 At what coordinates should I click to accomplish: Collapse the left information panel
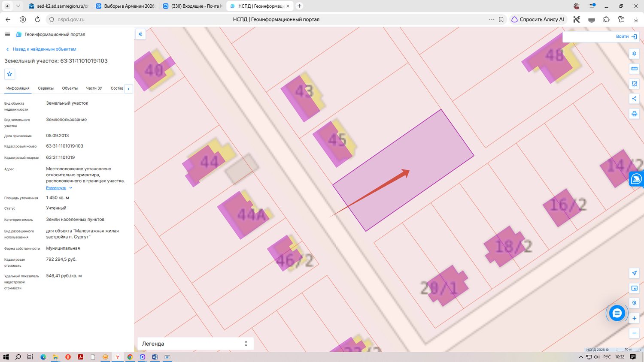click(140, 34)
